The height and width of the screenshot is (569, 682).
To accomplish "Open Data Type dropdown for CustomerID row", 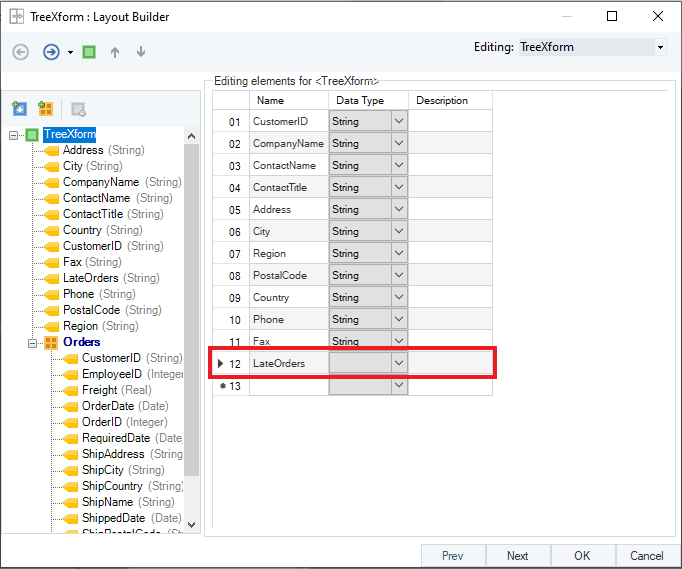I will click(398, 121).
